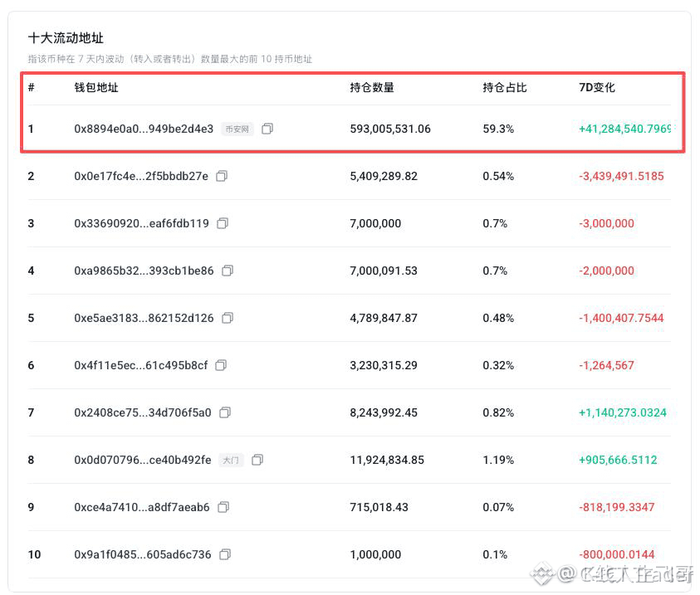
Task: Copy address 0x0e17fc4e...2f5bbdb27e
Action: coord(222,176)
